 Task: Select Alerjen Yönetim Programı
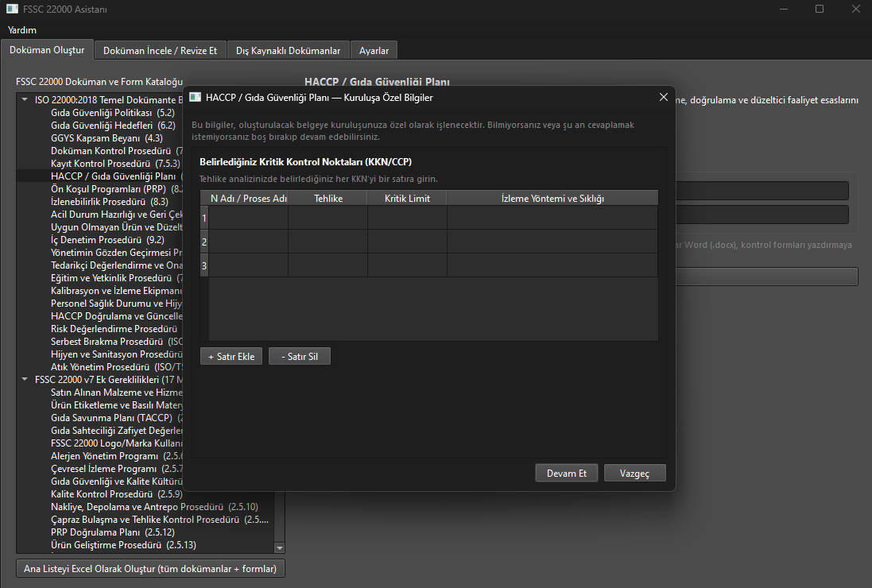click(x=117, y=456)
